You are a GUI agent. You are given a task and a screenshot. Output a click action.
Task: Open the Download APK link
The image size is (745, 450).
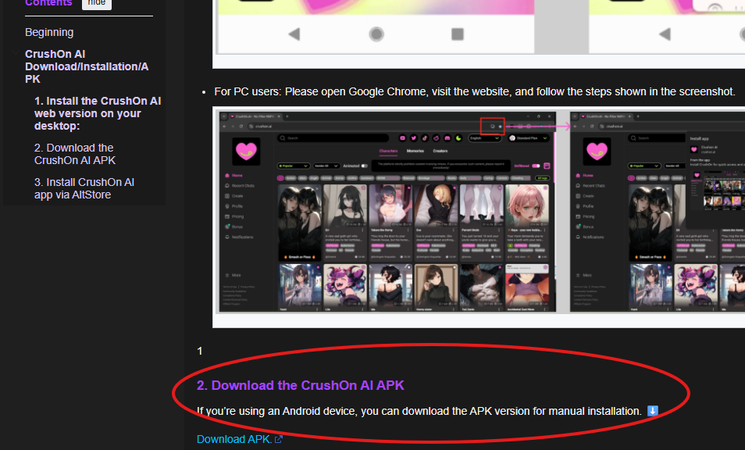234,439
